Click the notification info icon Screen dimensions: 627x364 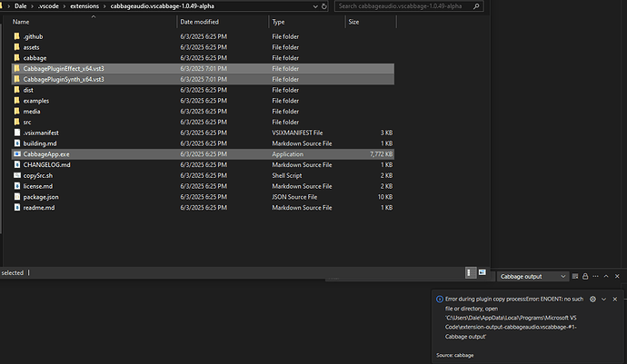[x=439, y=299]
